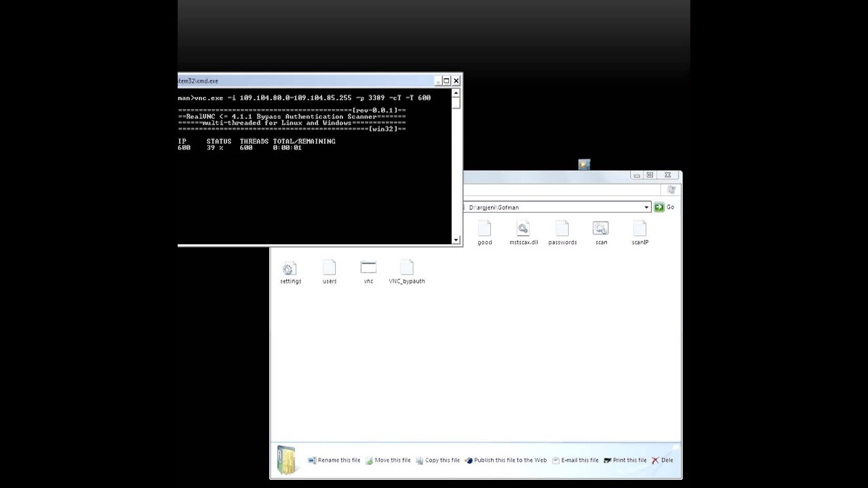868x488 pixels.
Task: Click cmd window scrollbar down arrow
Action: coord(456,239)
